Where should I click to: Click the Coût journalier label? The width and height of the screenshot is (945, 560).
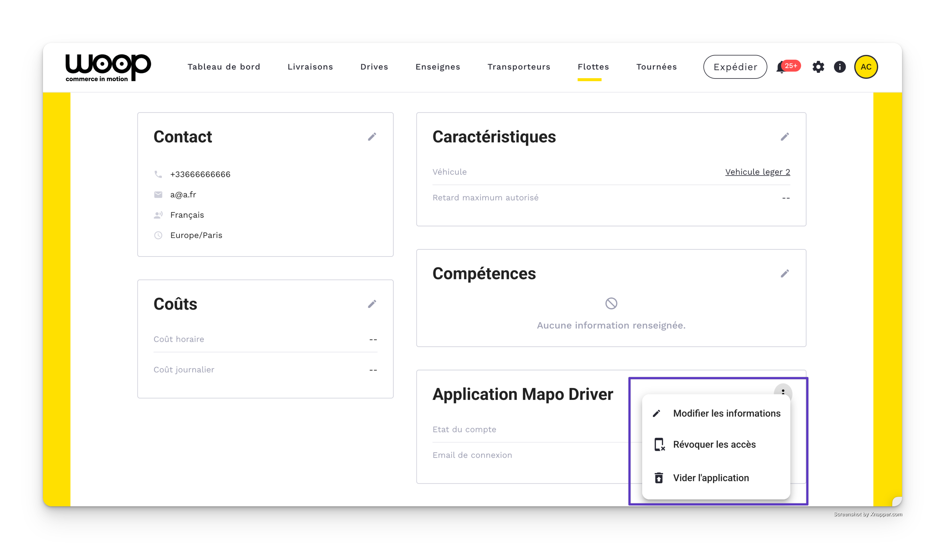pos(184,370)
